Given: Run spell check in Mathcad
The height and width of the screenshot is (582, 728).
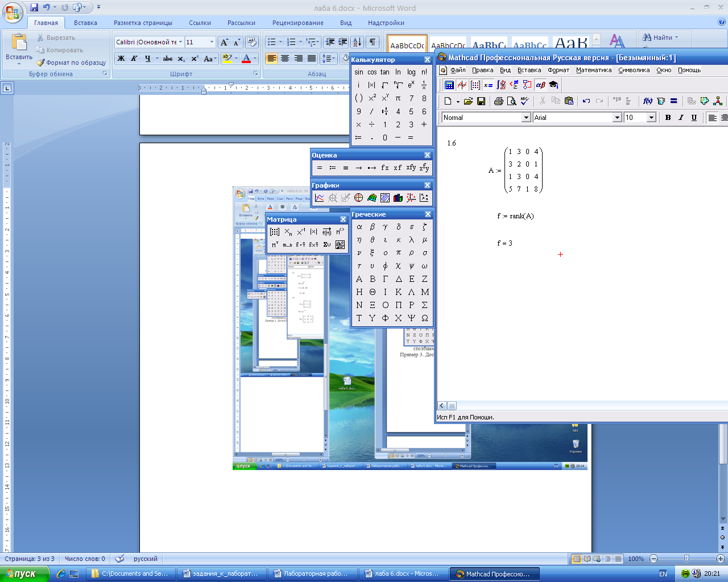Looking at the screenshot, I should pos(524,101).
